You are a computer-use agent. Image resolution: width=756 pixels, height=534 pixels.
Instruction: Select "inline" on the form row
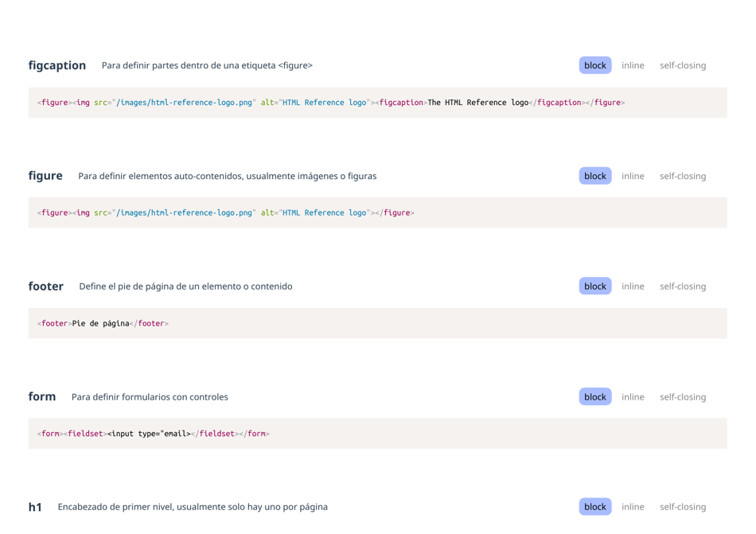pyautogui.click(x=633, y=396)
